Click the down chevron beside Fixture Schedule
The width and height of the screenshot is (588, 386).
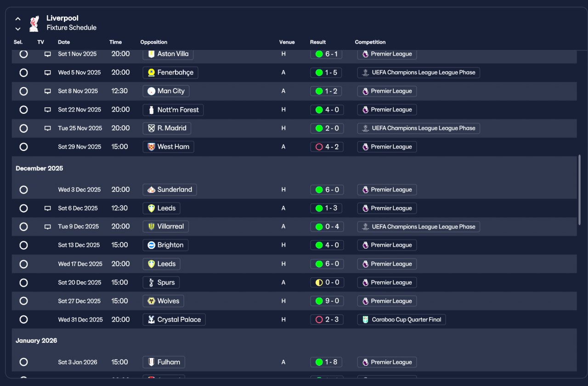pos(18,28)
